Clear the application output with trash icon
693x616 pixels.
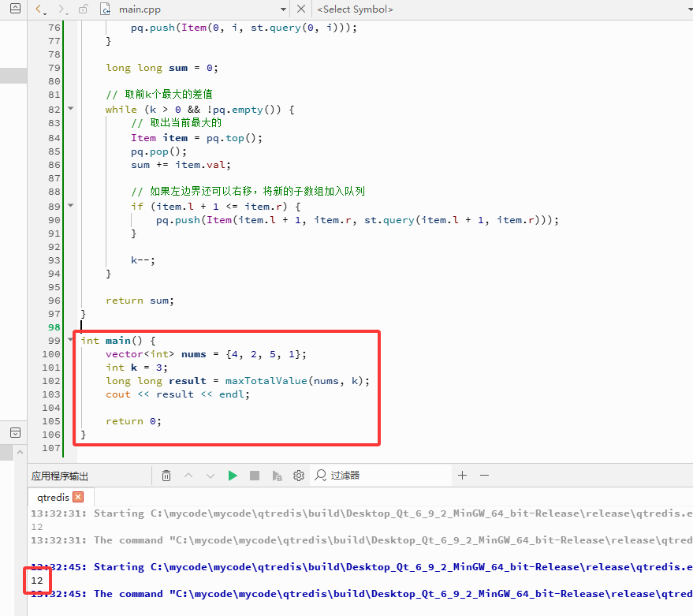[x=166, y=476]
